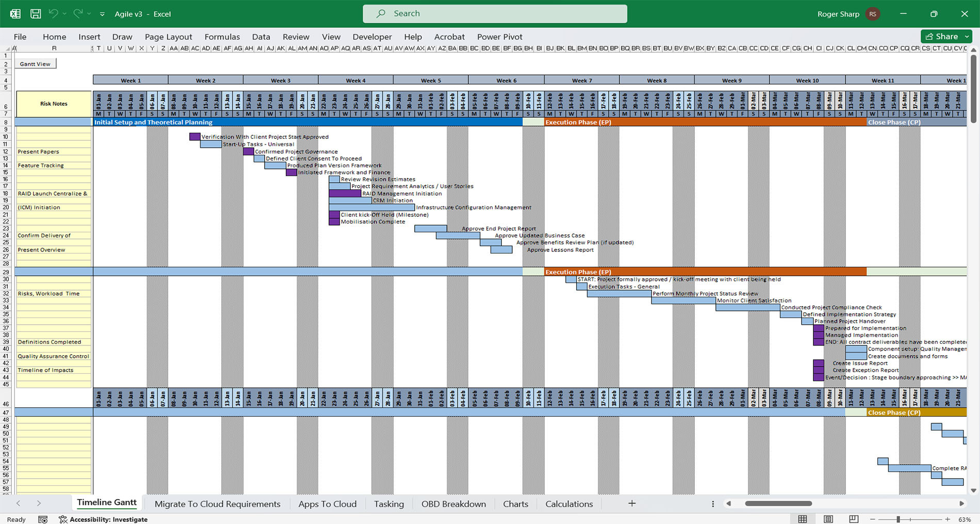The height and width of the screenshot is (524, 980).
Task: Open the Page Layout ribbon tab
Action: 168,37
